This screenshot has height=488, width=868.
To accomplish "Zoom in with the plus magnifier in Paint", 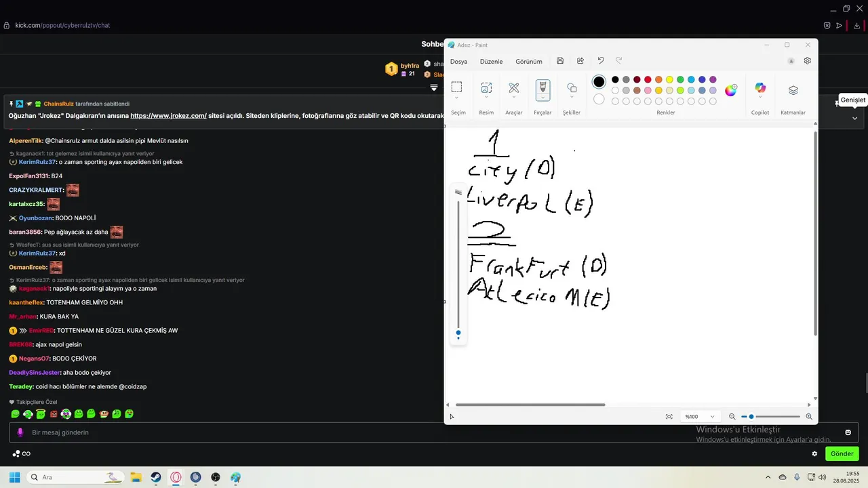I will click(809, 417).
